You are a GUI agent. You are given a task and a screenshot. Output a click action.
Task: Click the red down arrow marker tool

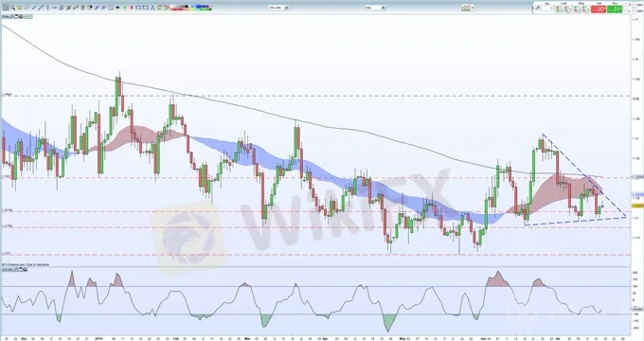[132, 8]
